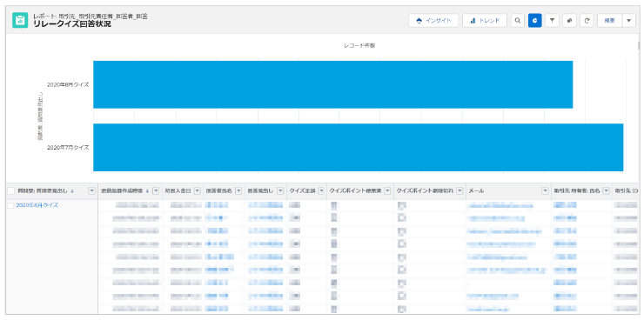The height and width of the screenshot is (320, 644).
Task: Click the レコード件数 chart title
Action: (x=359, y=45)
